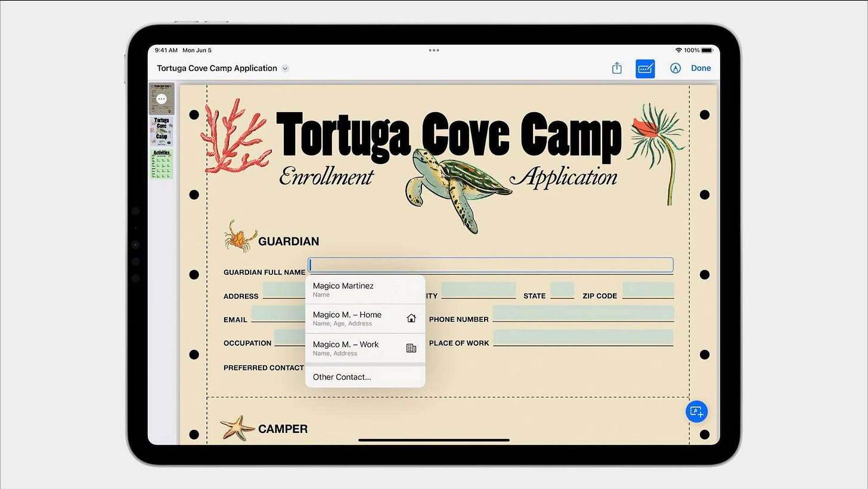Focus the Guardian Full Name field
Image resolution: width=868 pixels, height=489 pixels.
[491, 265]
